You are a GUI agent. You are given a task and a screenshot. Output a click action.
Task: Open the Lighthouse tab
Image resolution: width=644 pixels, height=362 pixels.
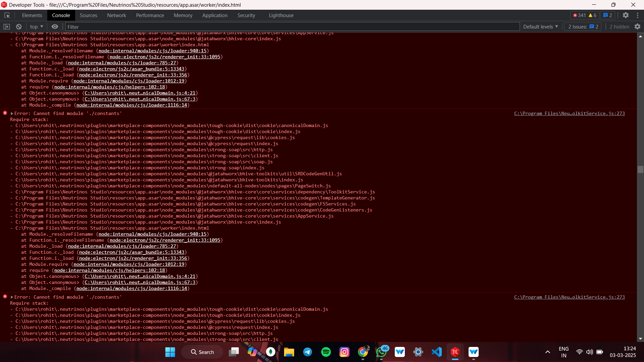click(x=281, y=15)
